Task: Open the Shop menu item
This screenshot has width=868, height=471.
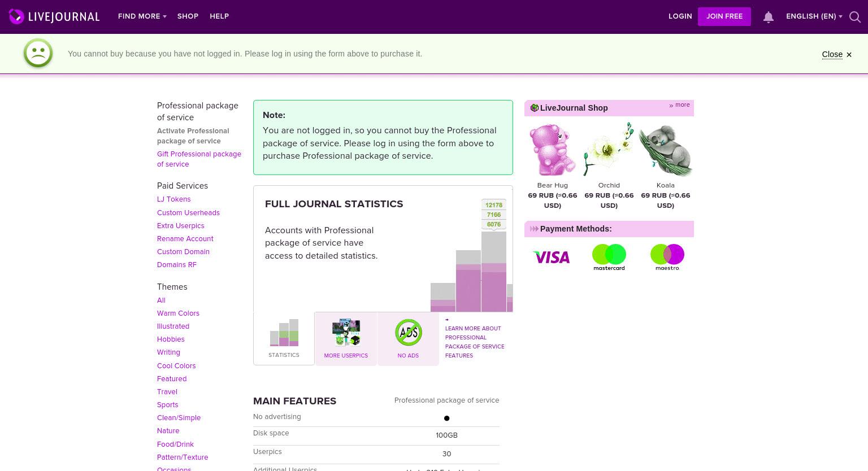Action: (x=188, y=16)
